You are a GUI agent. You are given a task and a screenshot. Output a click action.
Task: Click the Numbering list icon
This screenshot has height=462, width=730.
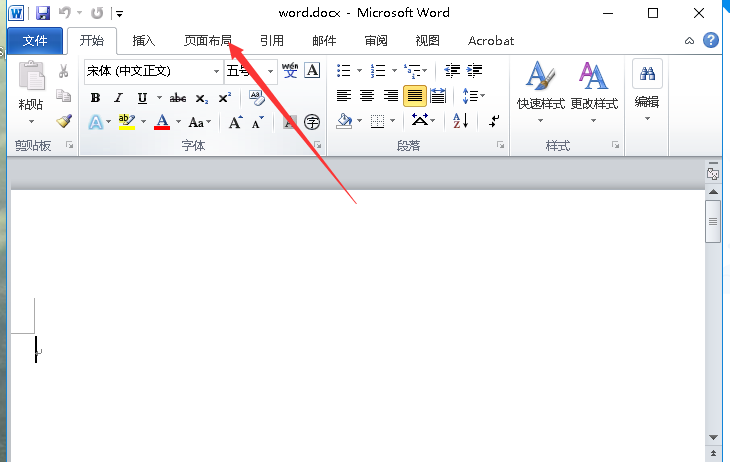pos(378,71)
